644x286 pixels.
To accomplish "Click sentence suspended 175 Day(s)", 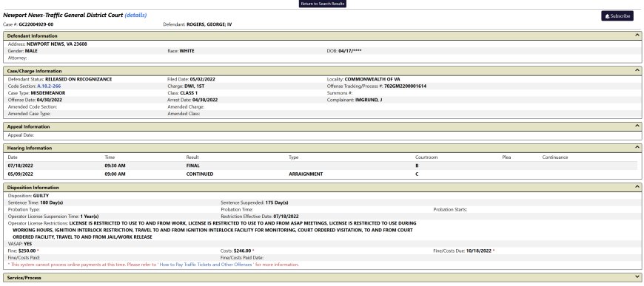I will [277, 202].
